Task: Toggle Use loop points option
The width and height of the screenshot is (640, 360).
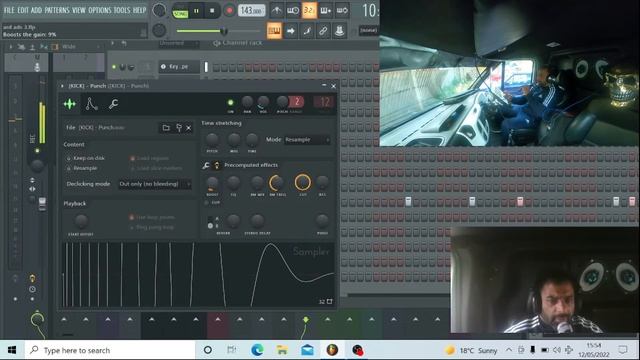Action: (x=152, y=217)
